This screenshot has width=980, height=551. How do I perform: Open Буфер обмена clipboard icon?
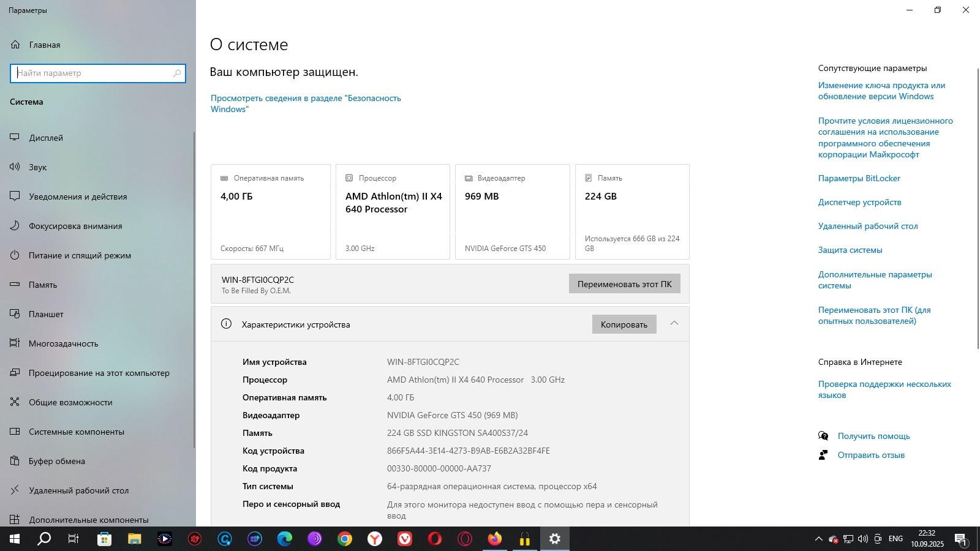point(15,461)
